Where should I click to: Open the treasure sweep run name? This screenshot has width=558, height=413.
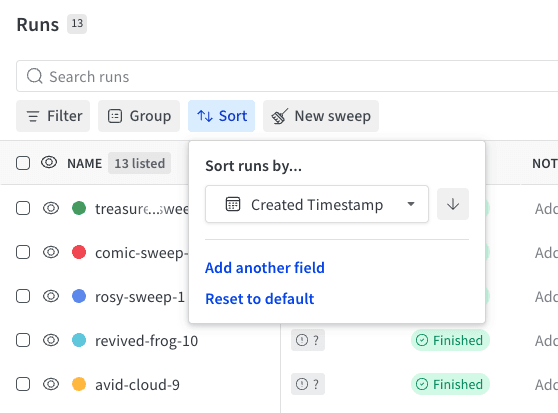coord(142,209)
